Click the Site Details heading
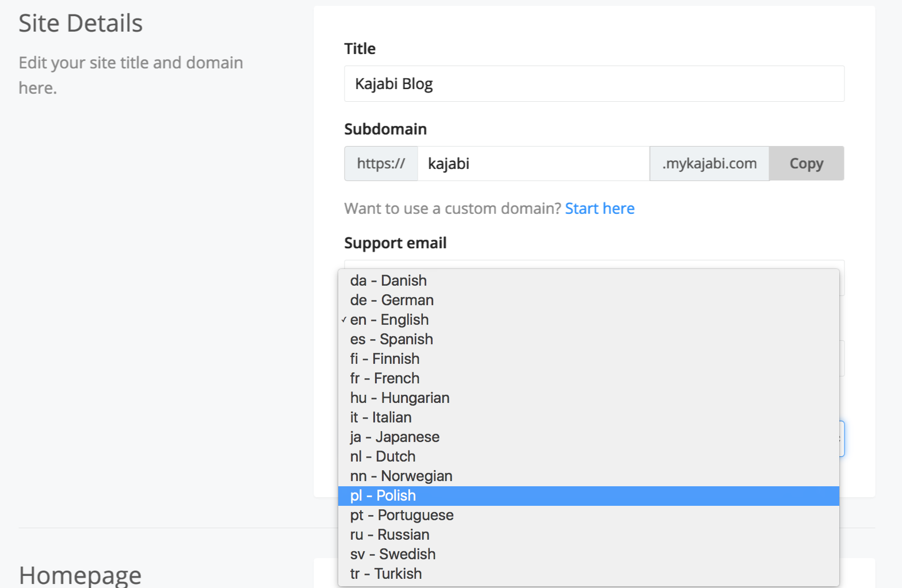Viewport: 902px width, 588px height. (x=81, y=24)
